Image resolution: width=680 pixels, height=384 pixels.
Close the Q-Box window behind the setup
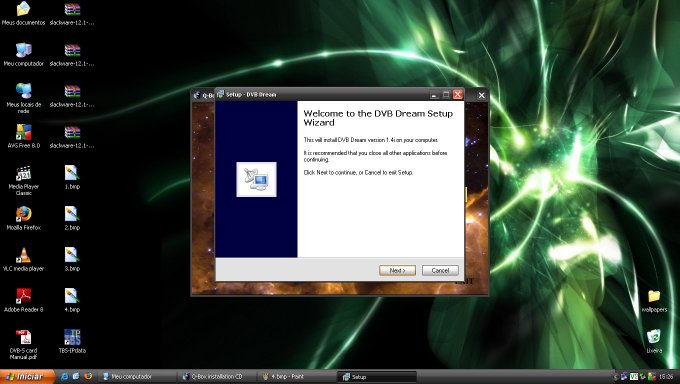[481, 95]
